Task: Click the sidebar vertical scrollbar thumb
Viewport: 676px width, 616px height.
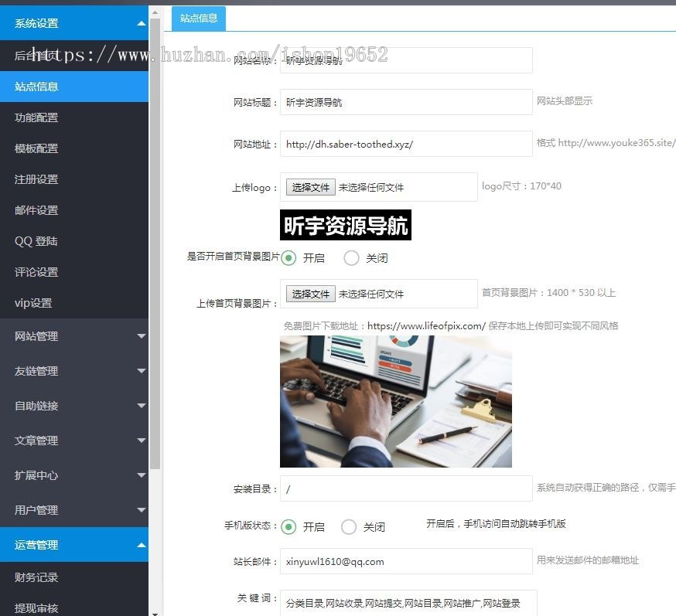Action: [155, 243]
